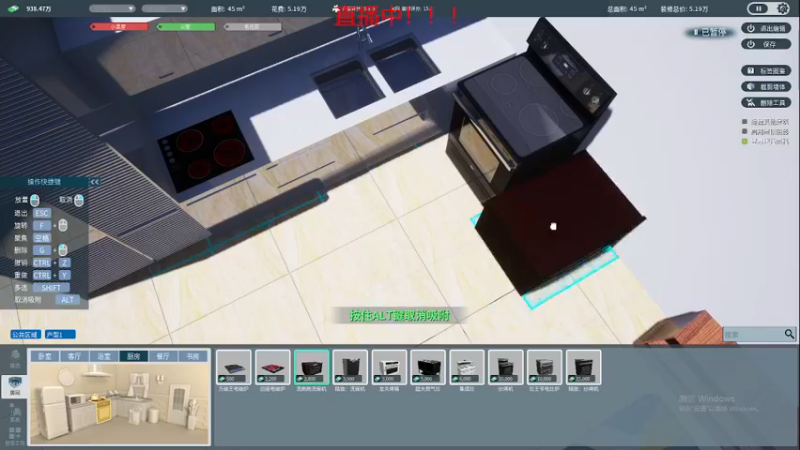
Task: Click the ALT key hint for cancel snapping
Action: click(x=67, y=300)
